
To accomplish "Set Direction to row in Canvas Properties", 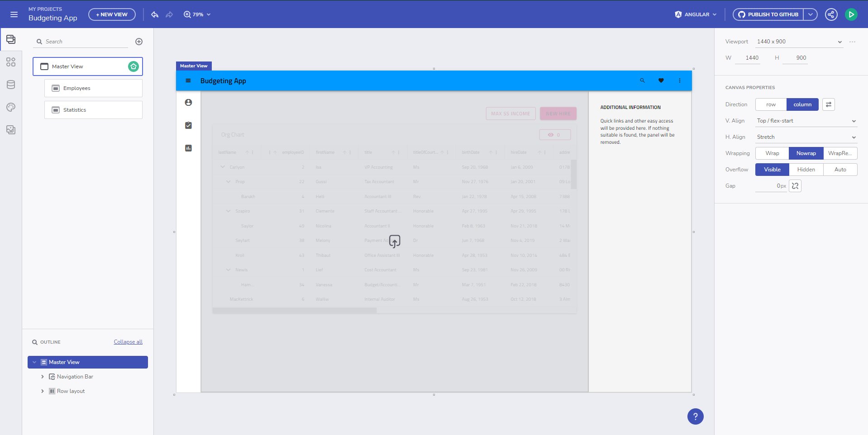I will pos(770,104).
